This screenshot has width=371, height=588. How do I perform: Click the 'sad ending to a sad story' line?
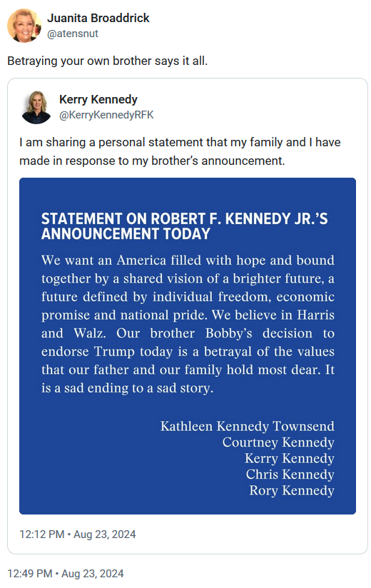pos(128,388)
